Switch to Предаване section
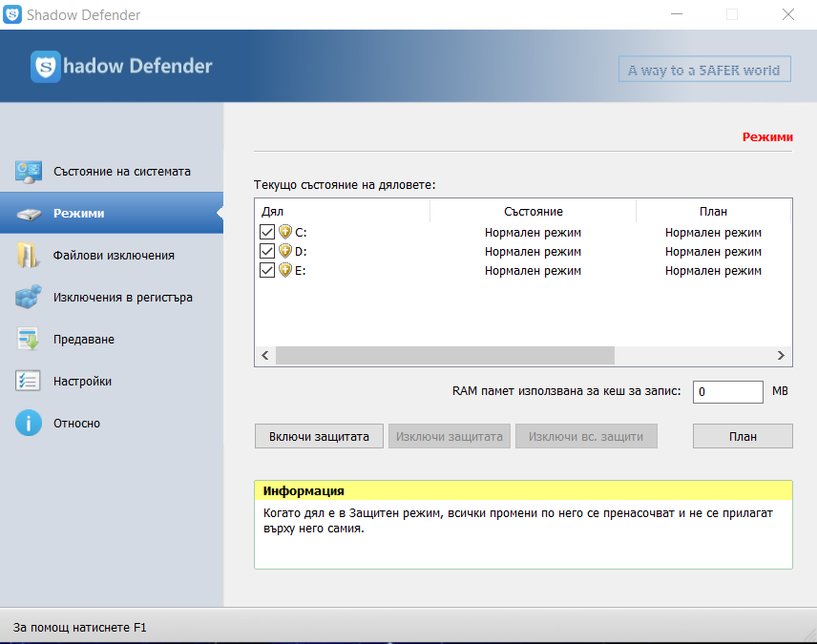The image size is (817, 644). pyautogui.click(x=112, y=340)
